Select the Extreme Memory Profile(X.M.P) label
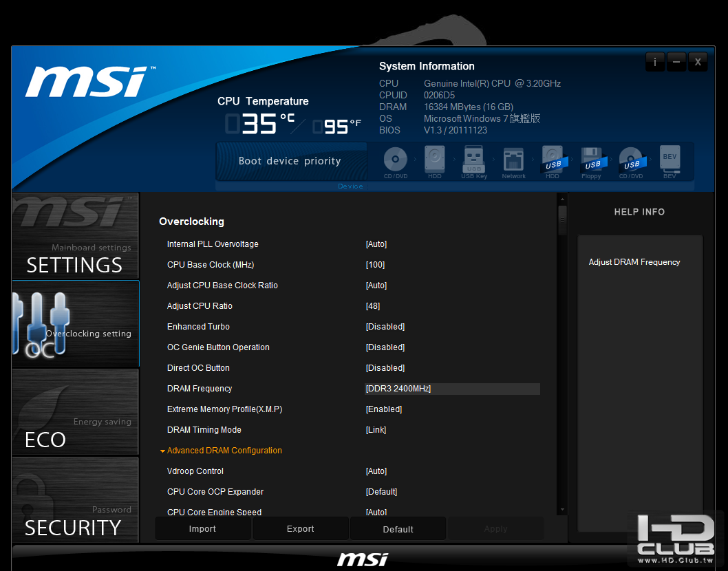The width and height of the screenshot is (728, 571). pos(225,409)
